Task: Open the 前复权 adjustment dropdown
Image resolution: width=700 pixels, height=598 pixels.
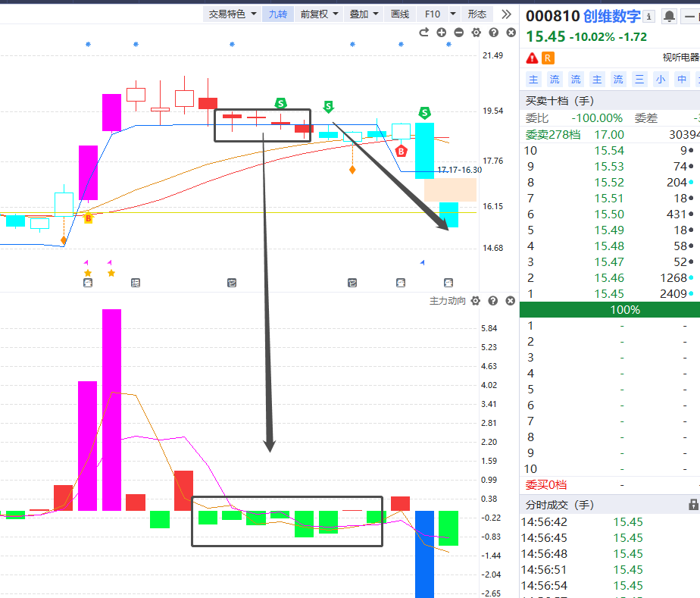Action: (x=319, y=14)
